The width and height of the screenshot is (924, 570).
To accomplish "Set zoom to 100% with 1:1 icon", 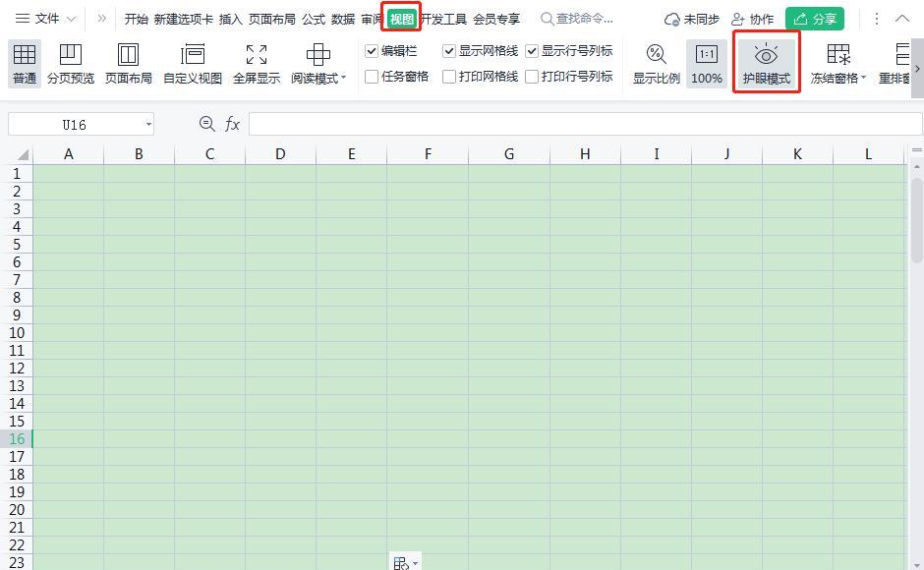I will click(707, 64).
